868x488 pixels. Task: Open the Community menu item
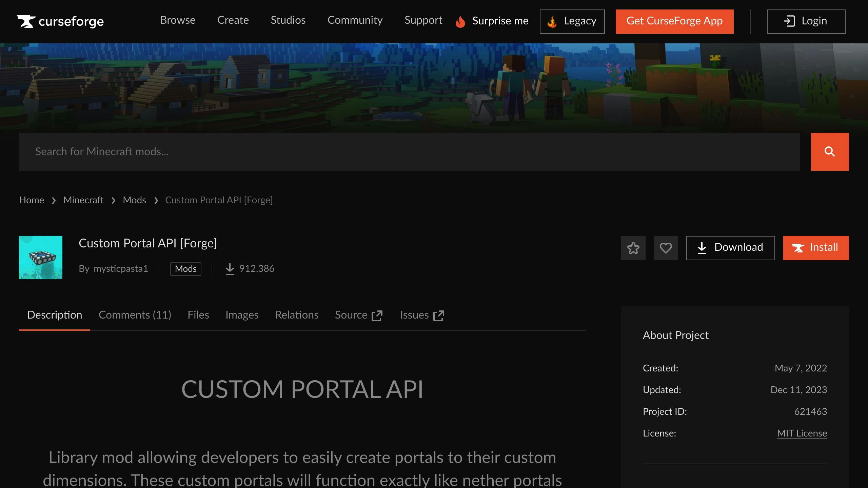tap(355, 21)
